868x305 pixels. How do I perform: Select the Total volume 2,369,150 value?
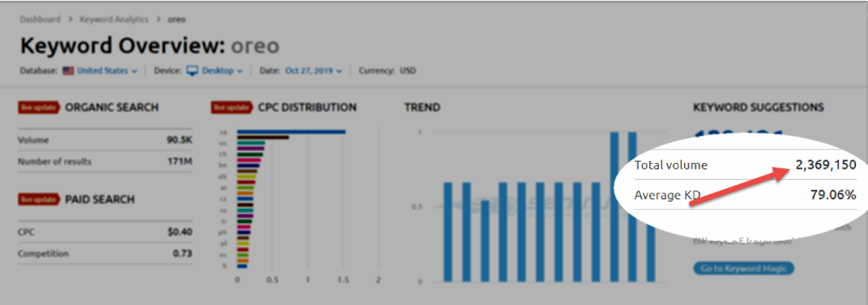(x=826, y=164)
